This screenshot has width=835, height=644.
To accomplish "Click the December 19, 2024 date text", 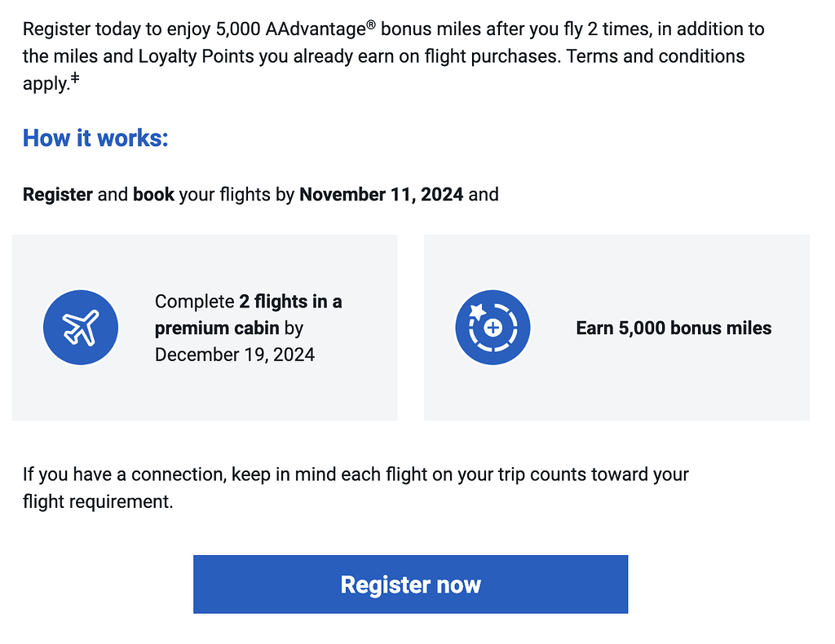I will point(234,354).
